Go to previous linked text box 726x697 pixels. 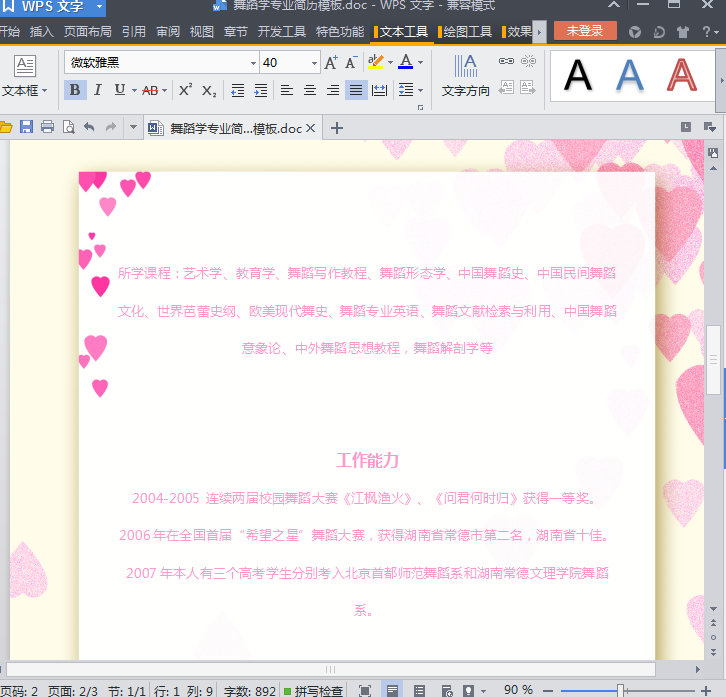point(506,87)
